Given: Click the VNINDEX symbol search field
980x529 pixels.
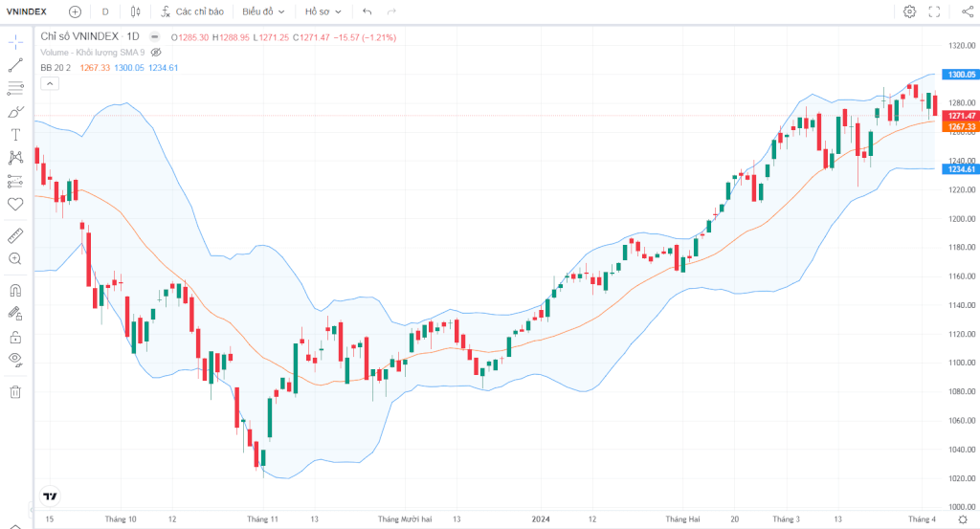Looking at the screenshot, I should [26, 11].
